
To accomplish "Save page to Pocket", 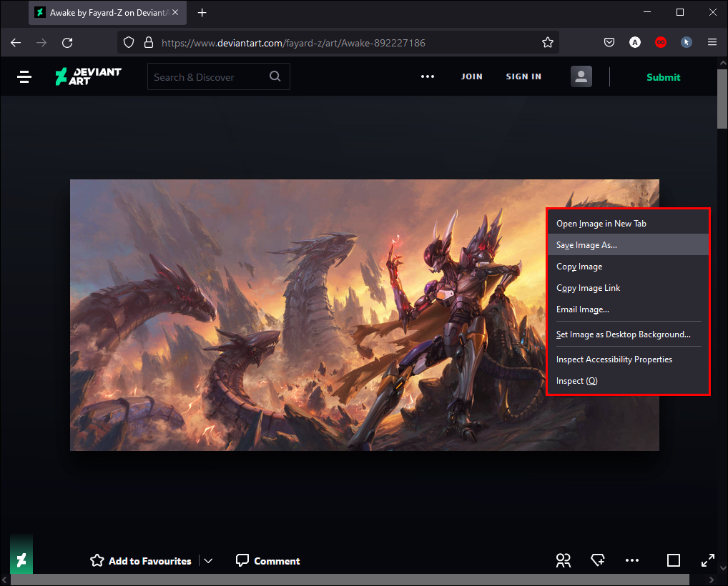I will tap(609, 43).
